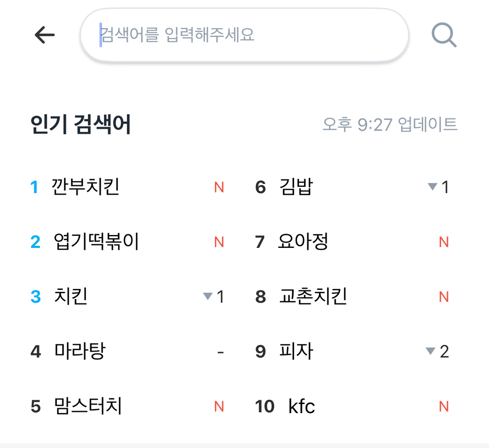Image resolution: width=489 pixels, height=448 pixels.
Task: Tap the 오후 9:27 업데이트 timestamp
Action: point(390,125)
